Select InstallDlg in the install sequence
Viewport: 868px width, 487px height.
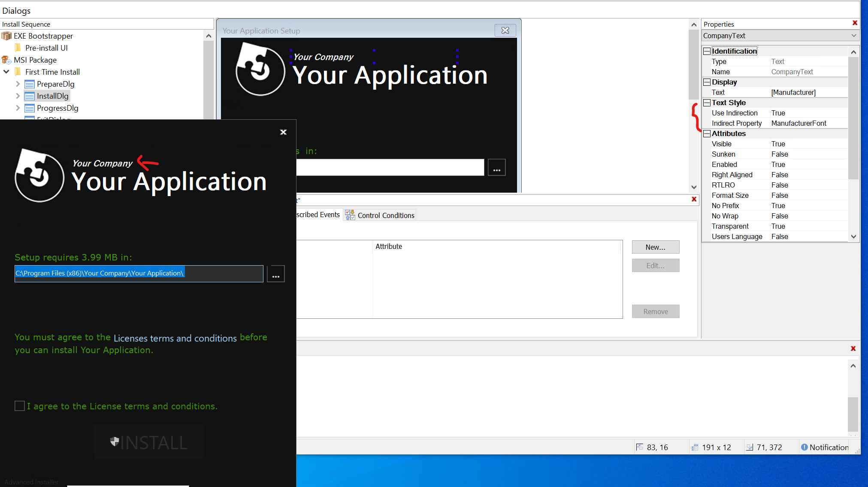point(52,96)
